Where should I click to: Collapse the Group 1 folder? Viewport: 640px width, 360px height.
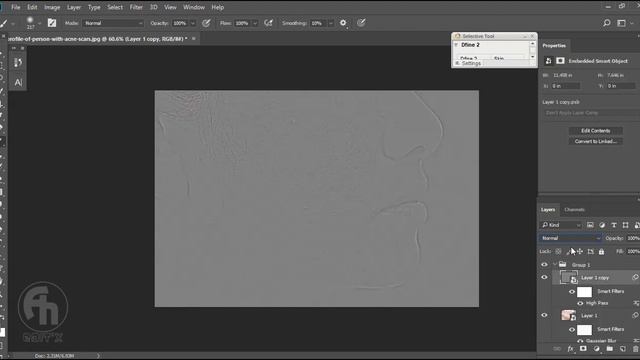555,265
